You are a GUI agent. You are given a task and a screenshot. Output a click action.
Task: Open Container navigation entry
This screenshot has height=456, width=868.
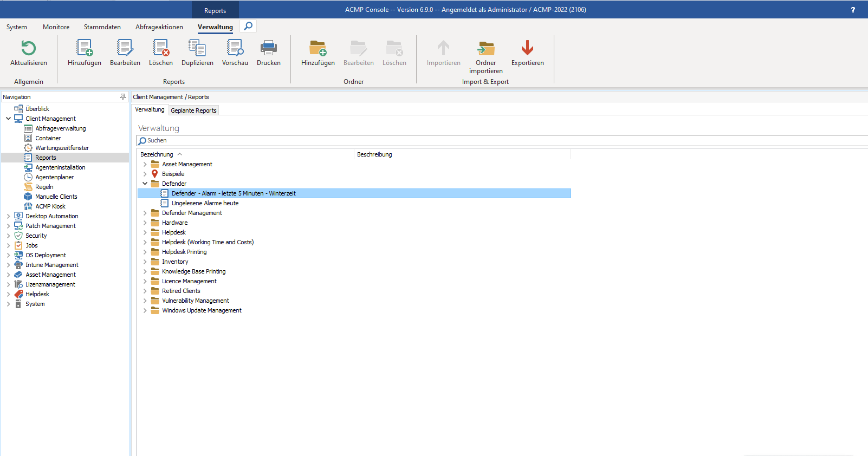coord(48,138)
